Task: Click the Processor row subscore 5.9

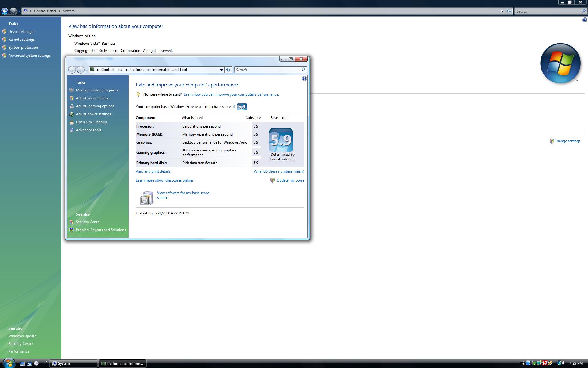Action: pyautogui.click(x=256, y=126)
